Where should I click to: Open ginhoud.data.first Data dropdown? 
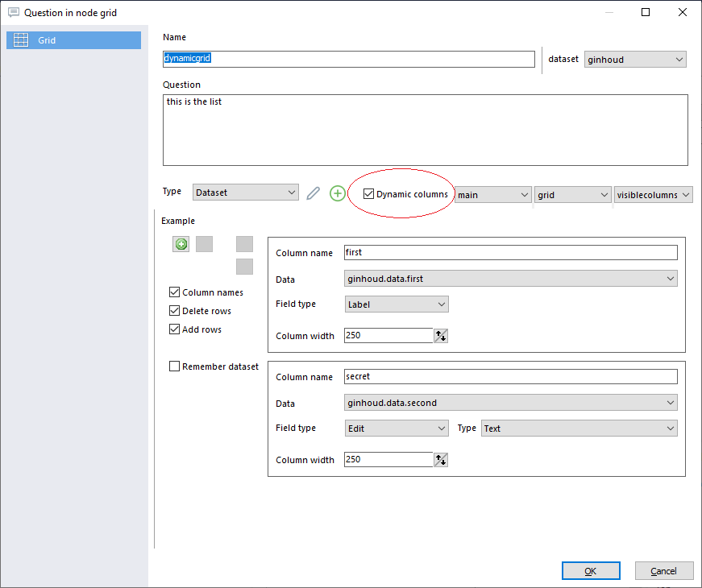(x=510, y=279)
